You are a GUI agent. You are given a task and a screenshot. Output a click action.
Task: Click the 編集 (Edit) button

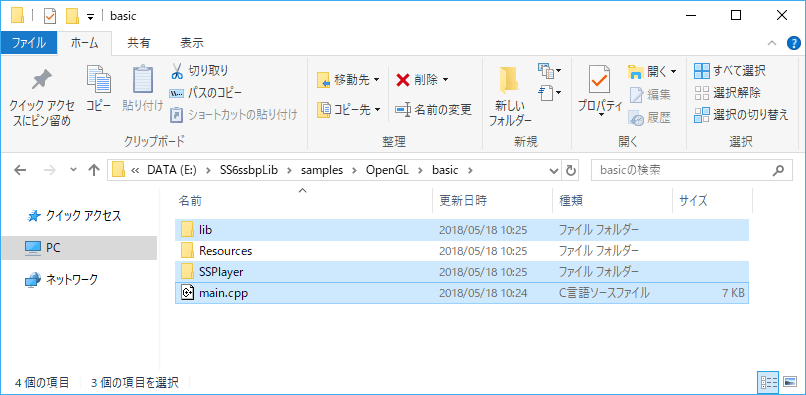click(650, 95)
